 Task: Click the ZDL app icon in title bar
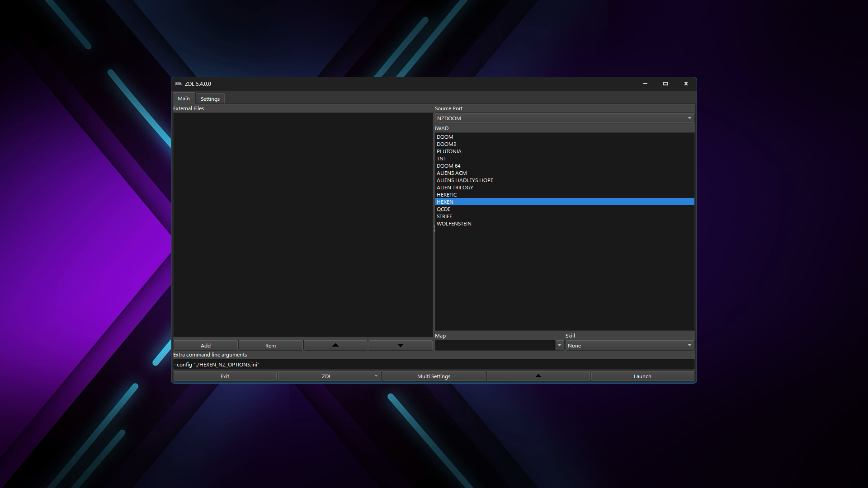pyautogui.click(x=178, y=84)
